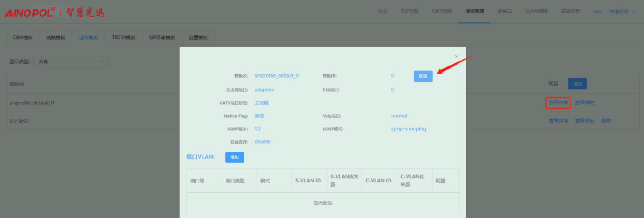Go to the SIP语音模板 tab
This screenshot has height=218, width=644.
162,38
